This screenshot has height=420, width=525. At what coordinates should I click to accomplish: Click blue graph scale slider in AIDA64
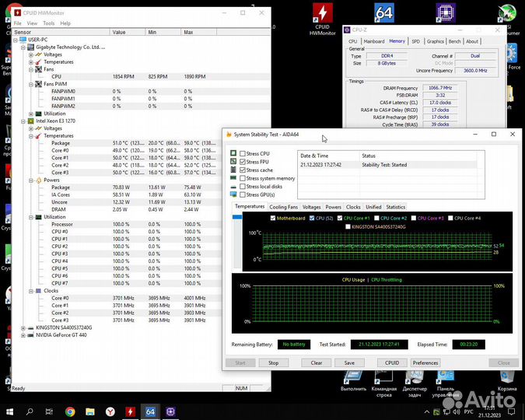[237, 217]
